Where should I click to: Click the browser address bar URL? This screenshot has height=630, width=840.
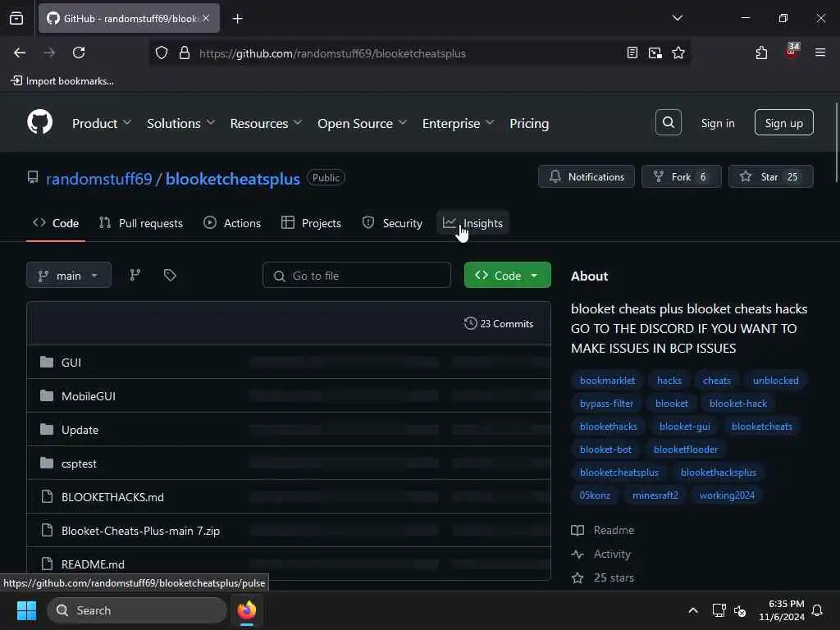tap(332, 53)
